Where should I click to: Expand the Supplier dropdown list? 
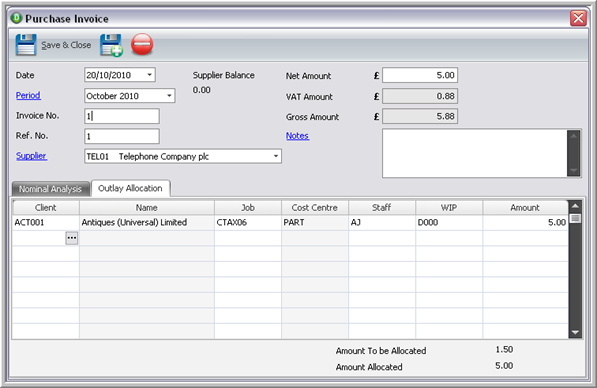click(276, 156)
